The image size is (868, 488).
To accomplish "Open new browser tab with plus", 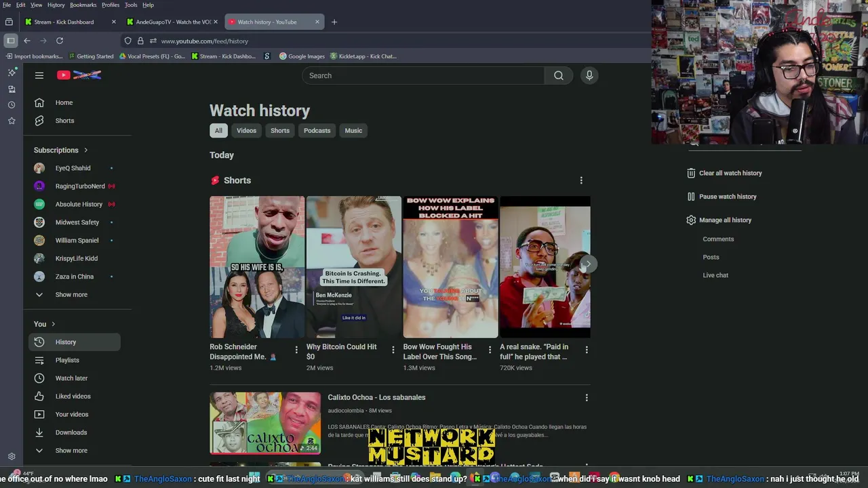I will [334, 22].
